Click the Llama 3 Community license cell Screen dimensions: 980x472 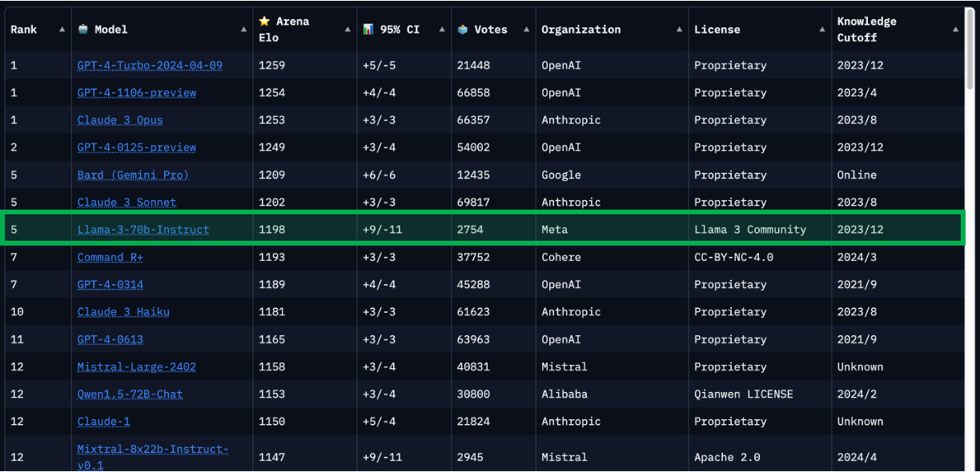tap(750, 230)
